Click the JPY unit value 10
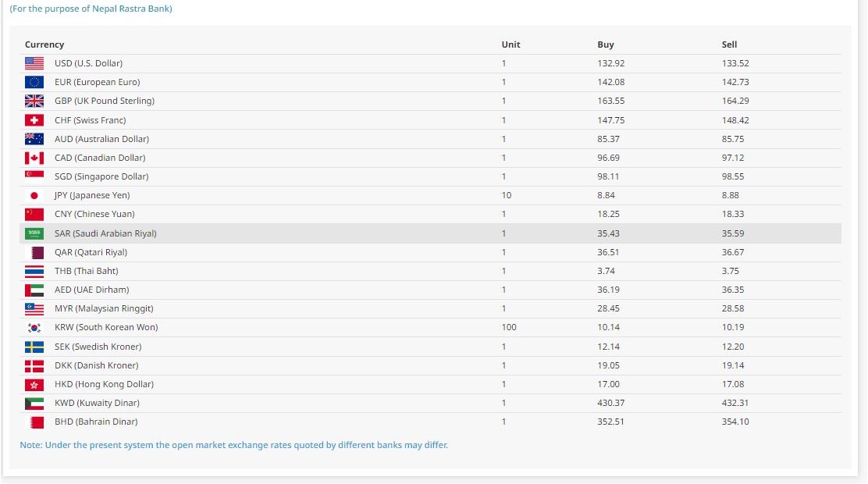868x484 pixels. [507, 195]
